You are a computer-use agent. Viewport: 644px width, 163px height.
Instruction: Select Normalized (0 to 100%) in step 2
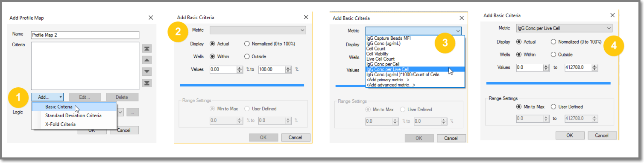click(269, 44)
